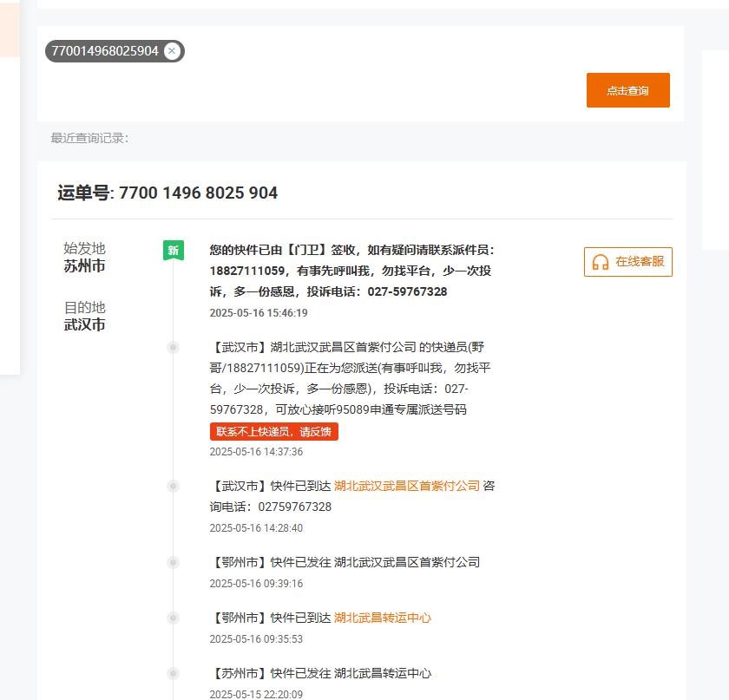Click the 运单号 7700 1496 8025 904 heading
Viewport: 729px width, 700px height.
(x=167, y=193)
